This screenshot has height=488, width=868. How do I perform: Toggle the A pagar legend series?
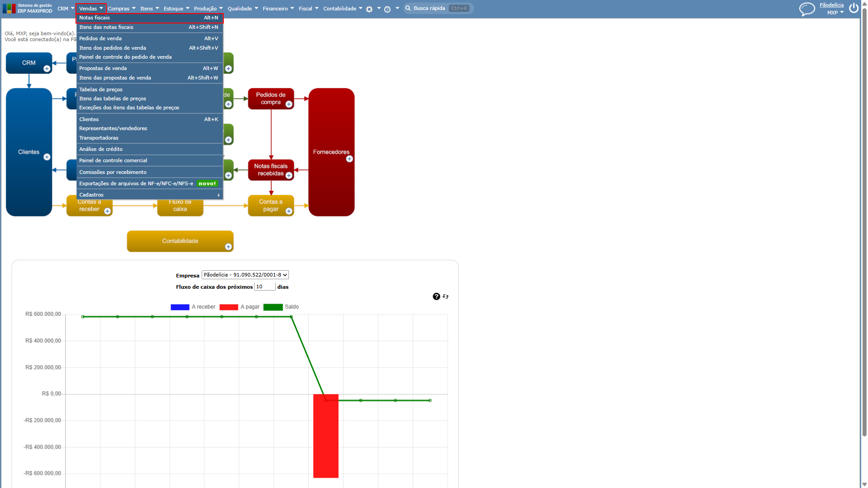coord(240,307)
